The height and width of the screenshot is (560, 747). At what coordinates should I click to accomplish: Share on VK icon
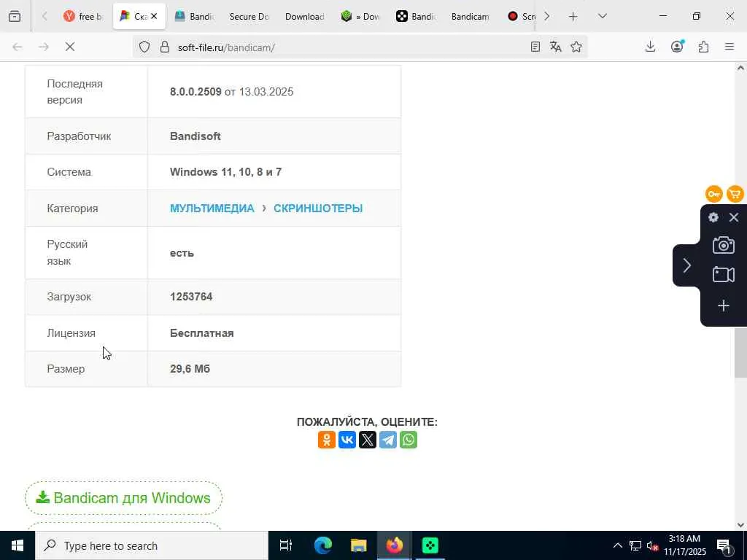tap(347, 440)
